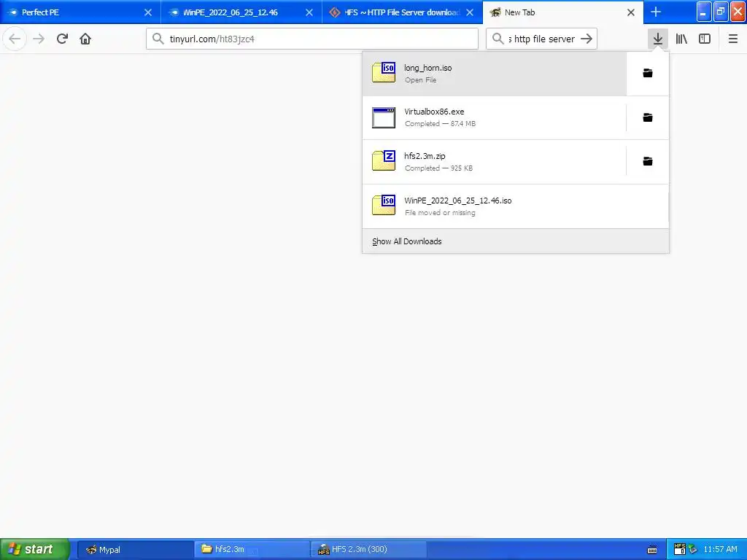Open containing folder for Virtualbox86.exe
747x560 pixels.
(648, 117)
